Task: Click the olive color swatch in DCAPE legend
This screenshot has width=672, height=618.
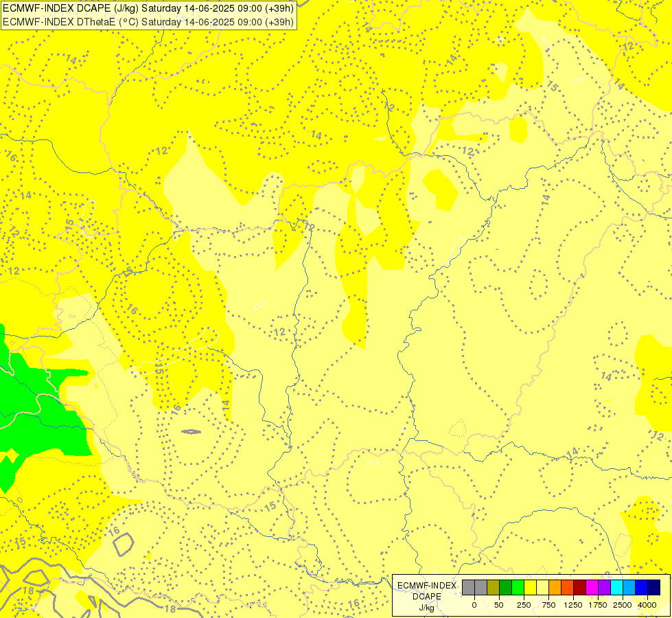Action: (x=494, y=587)
